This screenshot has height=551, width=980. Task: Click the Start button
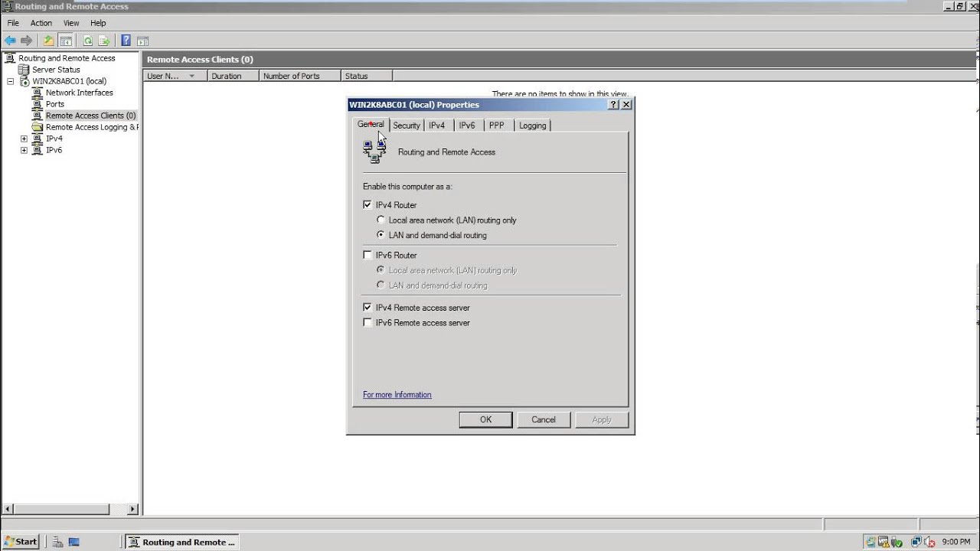[21, 542]
